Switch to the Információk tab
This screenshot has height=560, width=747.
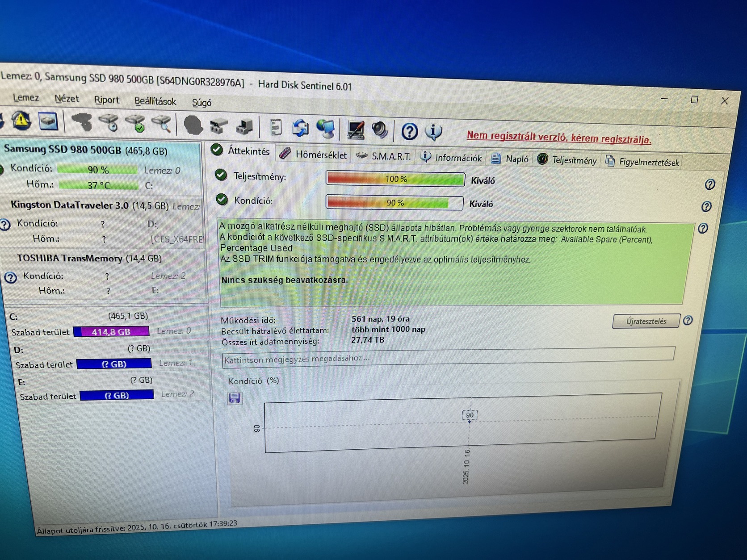coord(451,158)
